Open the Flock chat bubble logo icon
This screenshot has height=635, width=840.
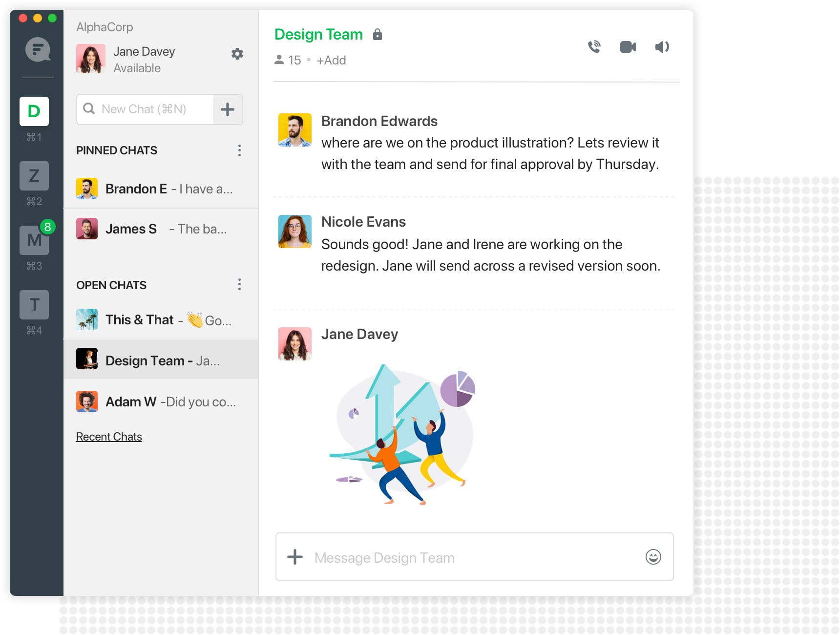tap(38, 49)
